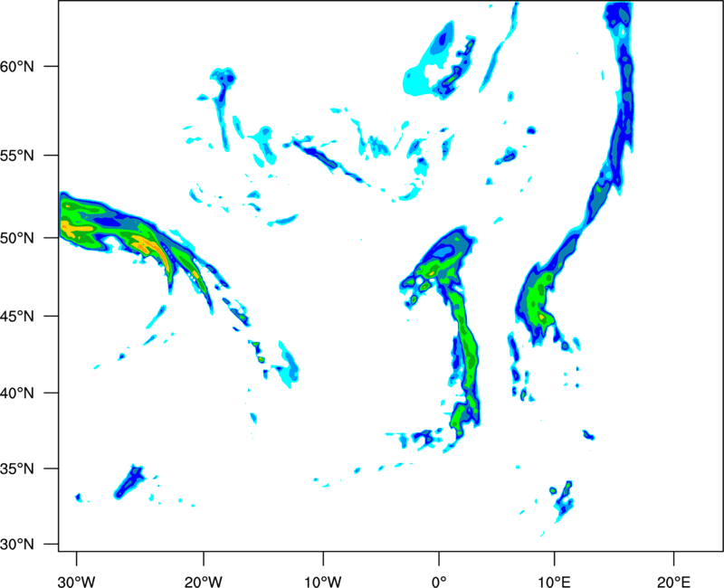Image resolution: width=724 pixels, height=588 pixels.
Task: Click the 40°N latitude label
Action: (x=17, y=394)
